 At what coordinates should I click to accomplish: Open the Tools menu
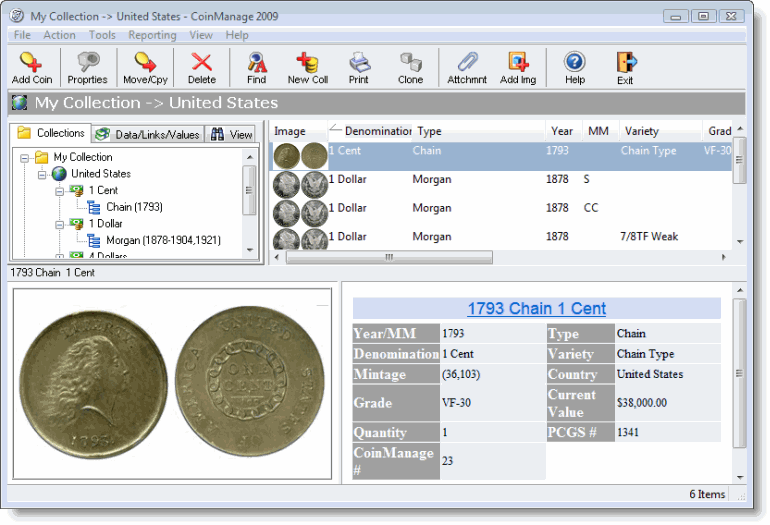pos(102,35)
